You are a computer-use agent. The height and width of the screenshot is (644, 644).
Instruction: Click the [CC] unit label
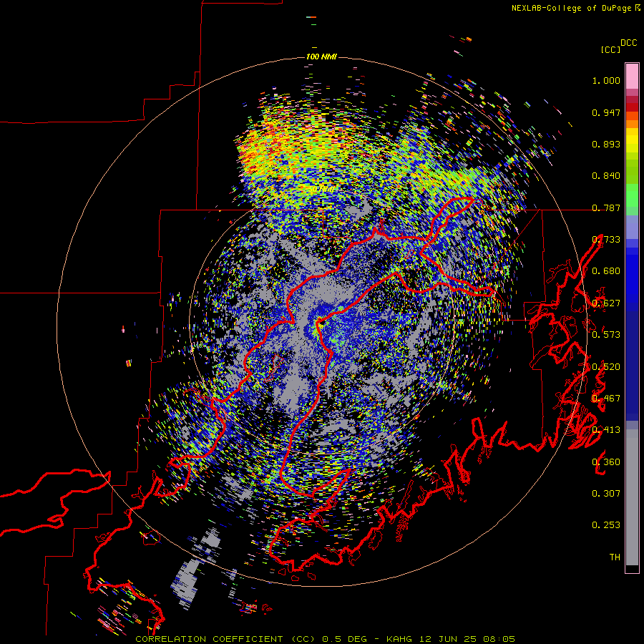[x=610, y=49]
